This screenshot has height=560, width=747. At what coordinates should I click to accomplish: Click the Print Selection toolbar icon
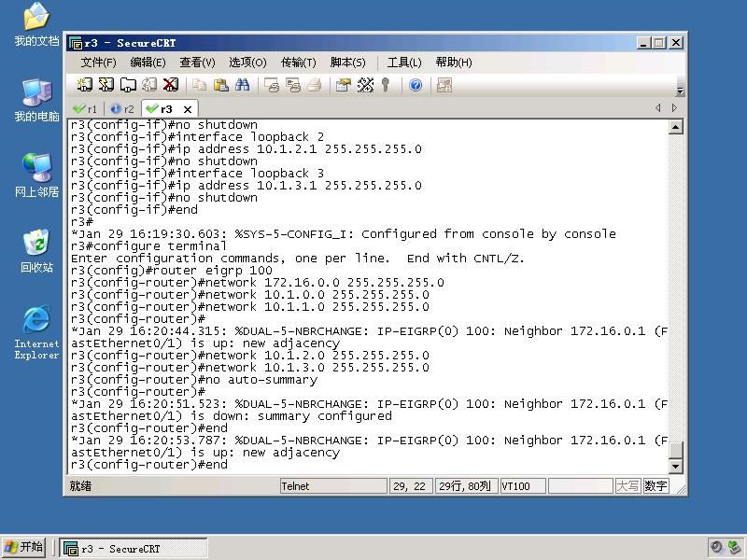[293, 85]
